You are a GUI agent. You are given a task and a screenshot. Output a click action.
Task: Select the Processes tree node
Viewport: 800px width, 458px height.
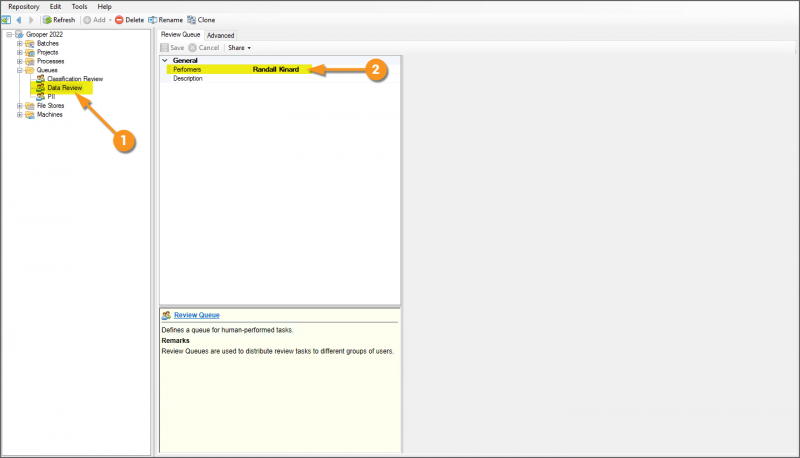coord(51,61)
